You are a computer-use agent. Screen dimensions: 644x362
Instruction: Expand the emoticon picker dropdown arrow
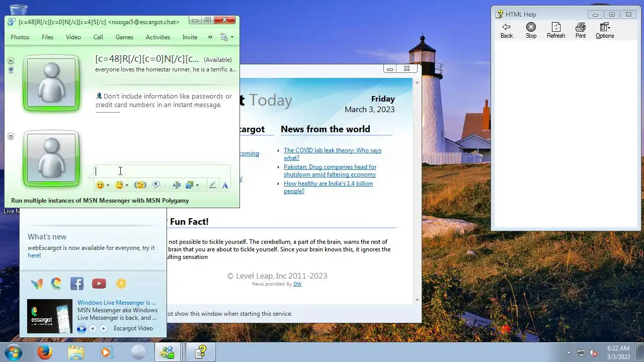(x=108, y=186)
